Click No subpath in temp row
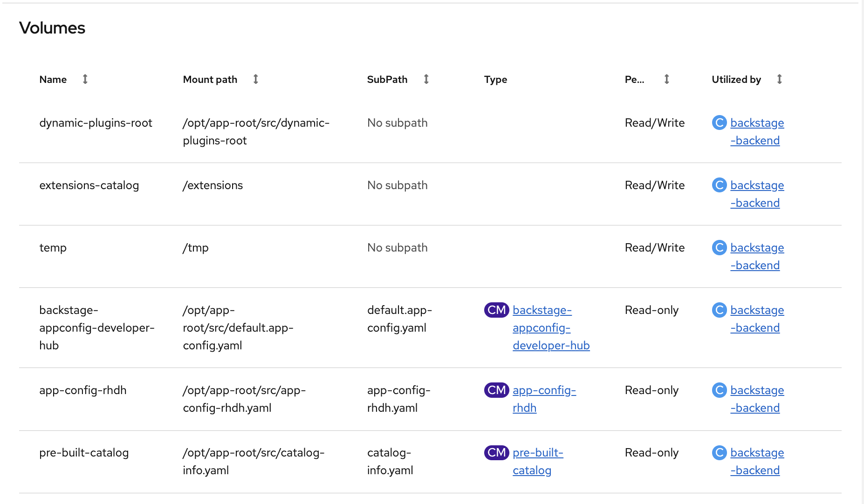Viewport: 864px width, 504px height. (x=398, y=248)
